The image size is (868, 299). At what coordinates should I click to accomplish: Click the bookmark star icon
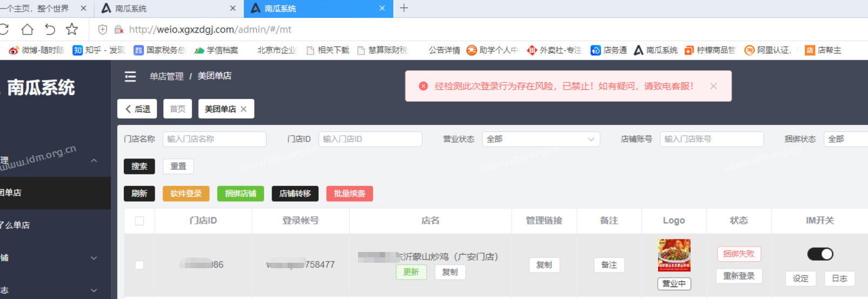tap(72, 30)
